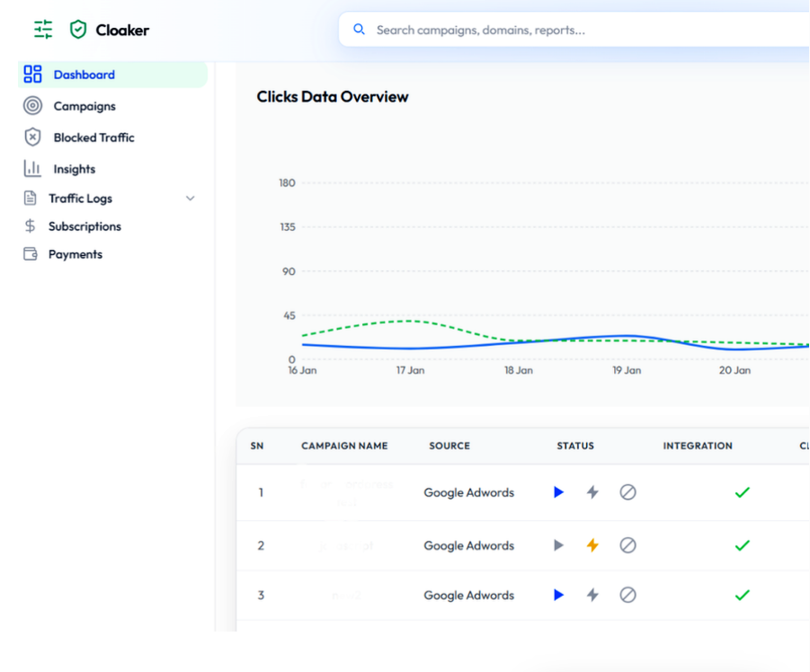Click Google Adwords in row 1
Image resolution: width=810 pixels, height=672 pixels.
point(469,492)
